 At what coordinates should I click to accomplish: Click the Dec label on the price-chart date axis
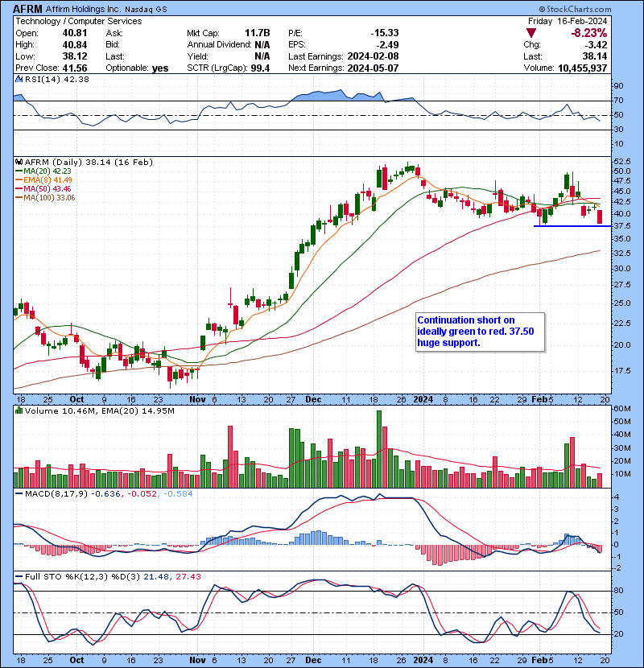(x=313, y=400)
